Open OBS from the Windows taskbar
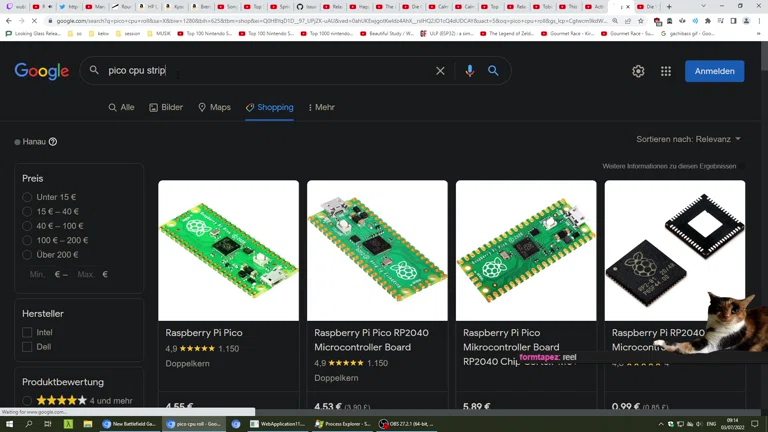This screenshot has height=432, width=768. [407, 424]
